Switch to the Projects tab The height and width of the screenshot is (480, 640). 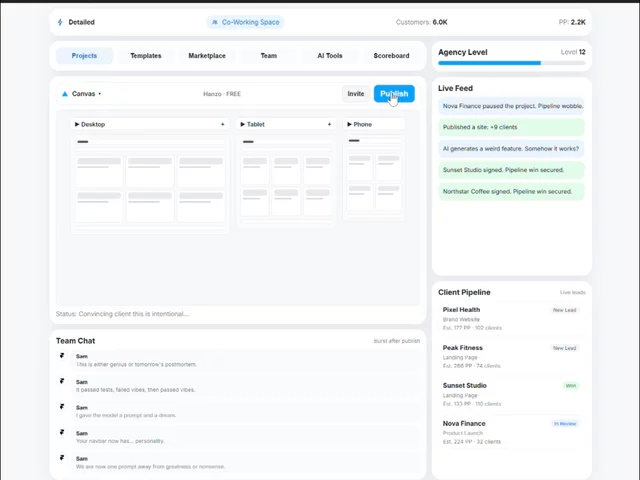tap(84, 56)
